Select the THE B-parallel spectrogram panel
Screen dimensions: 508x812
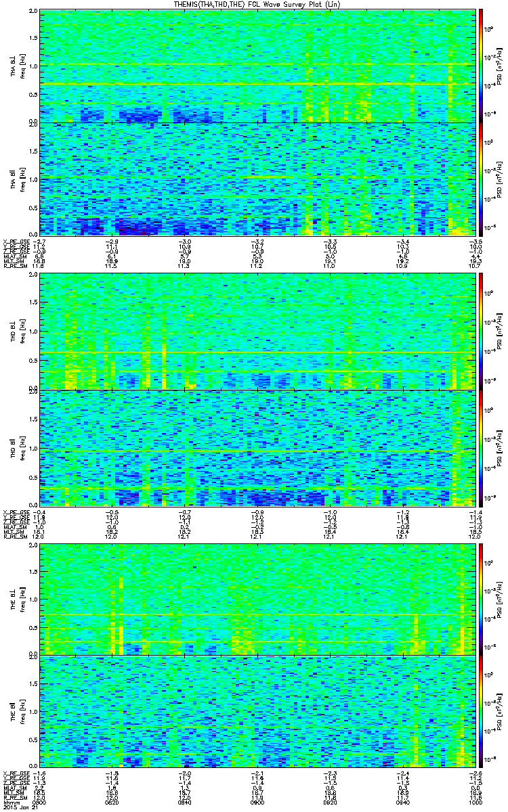(255, 712)
